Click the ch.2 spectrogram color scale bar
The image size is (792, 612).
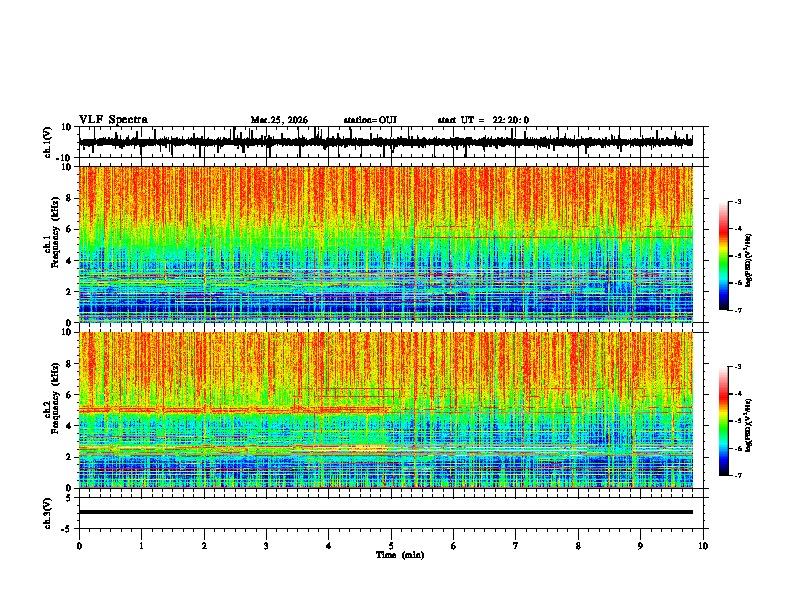723,421
